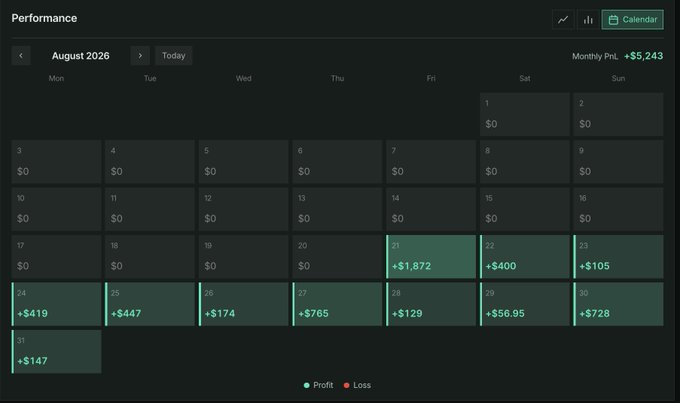Click the Performance heading

(x=44, y=18)
